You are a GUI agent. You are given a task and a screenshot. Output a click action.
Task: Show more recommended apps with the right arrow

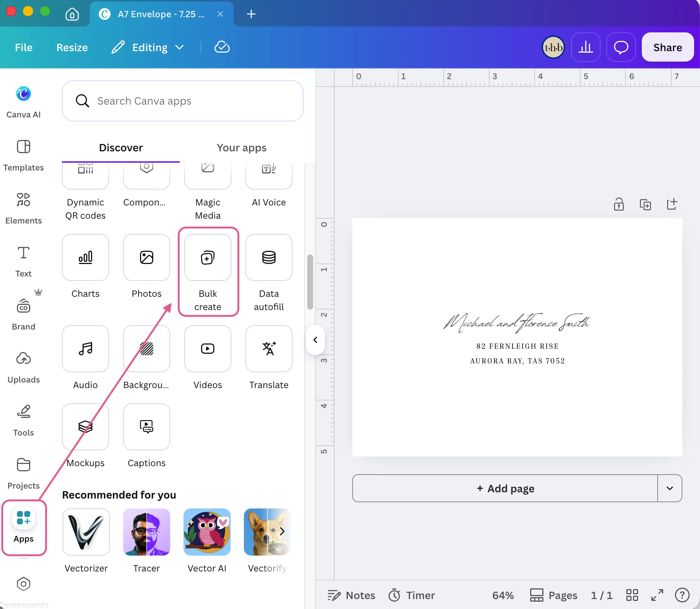click(282, 532)
